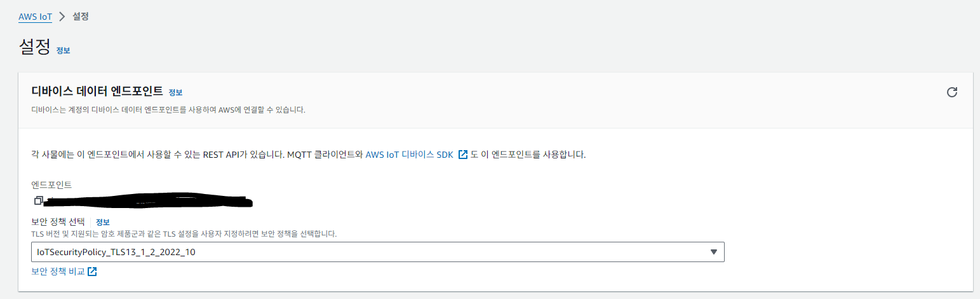
Task: Click the TLS 버전 description text
Action: [x=184, y=234]
